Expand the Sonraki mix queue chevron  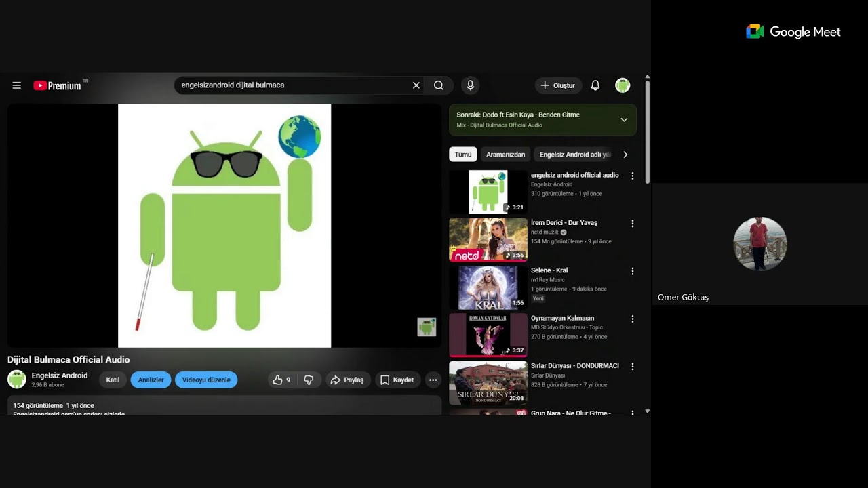pos(624,120)
